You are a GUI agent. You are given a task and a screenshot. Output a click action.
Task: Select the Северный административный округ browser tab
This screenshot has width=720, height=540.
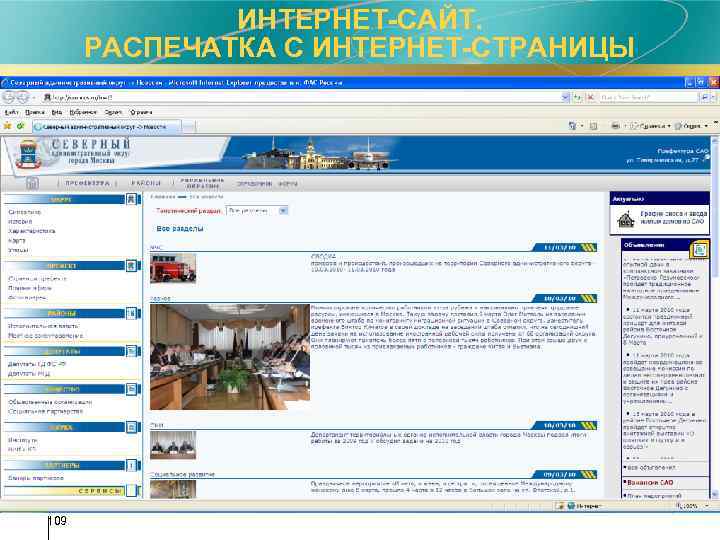pos(107,127)
